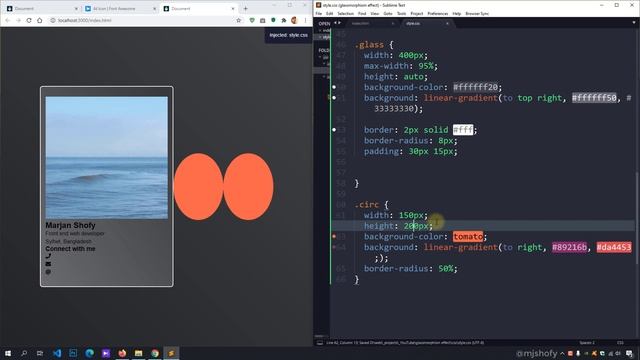The width and height of the screenshot is (640, 360).
Task: Go to Chrome home page
Action: pyautogui.click(x=40, y=20)
